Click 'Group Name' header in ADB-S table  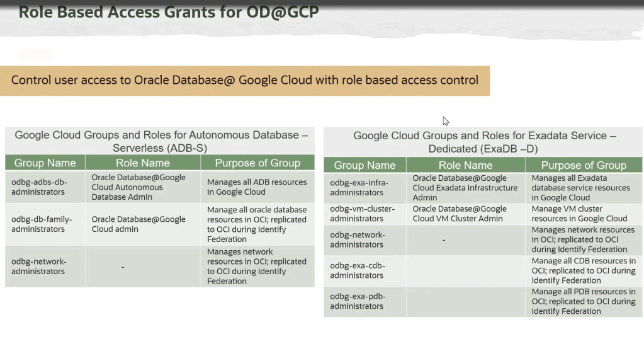click(x=45, y=163)
